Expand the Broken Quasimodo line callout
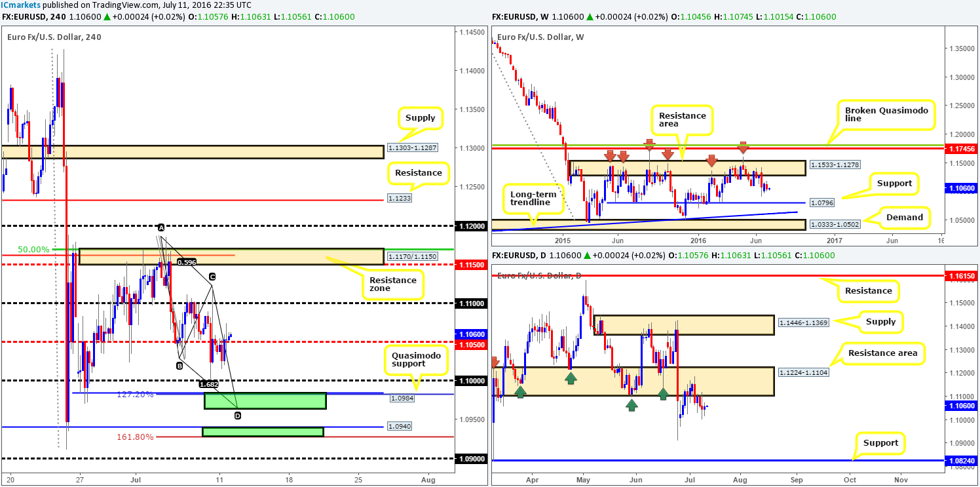The image size is (980, 487). click(885, 113)
